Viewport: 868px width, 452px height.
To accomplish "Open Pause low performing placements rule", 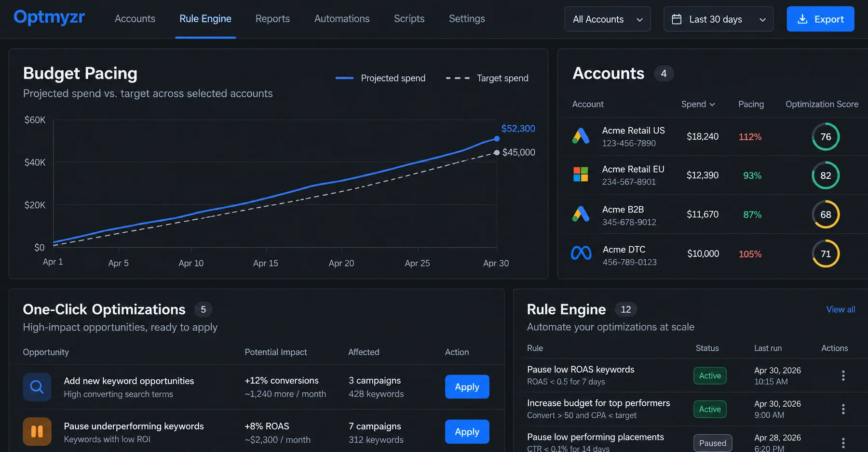I will (596, 437).
